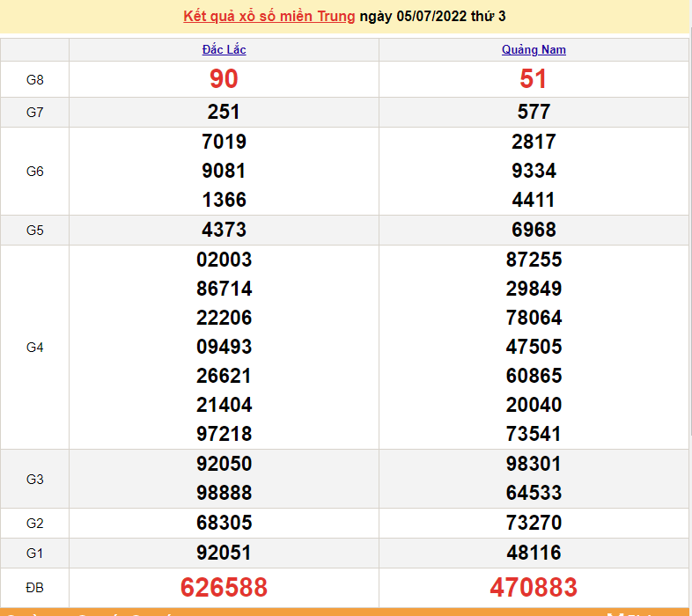Viewport: 692px width, 616px height.
Task: Select G3 number 98301
Action: coord(534,464)
